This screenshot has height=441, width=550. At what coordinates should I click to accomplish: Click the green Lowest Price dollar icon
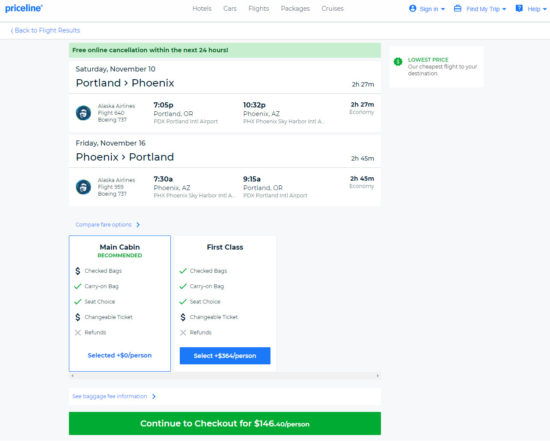pos(398,62)
